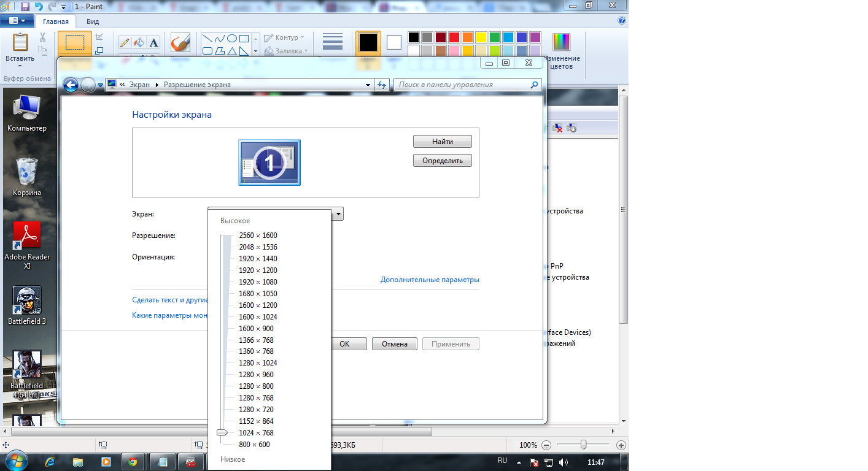Pick the red swatch in the palette
The width and height of the screenshot is (868, 471).
(x=454, y=37)
